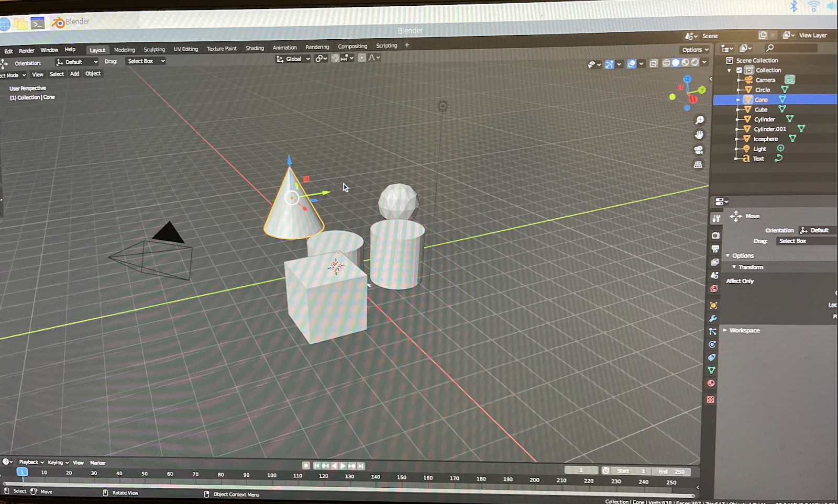Open the outliner display mode dropdown
Screen dimensions: 838x504
tap(727, 48)
